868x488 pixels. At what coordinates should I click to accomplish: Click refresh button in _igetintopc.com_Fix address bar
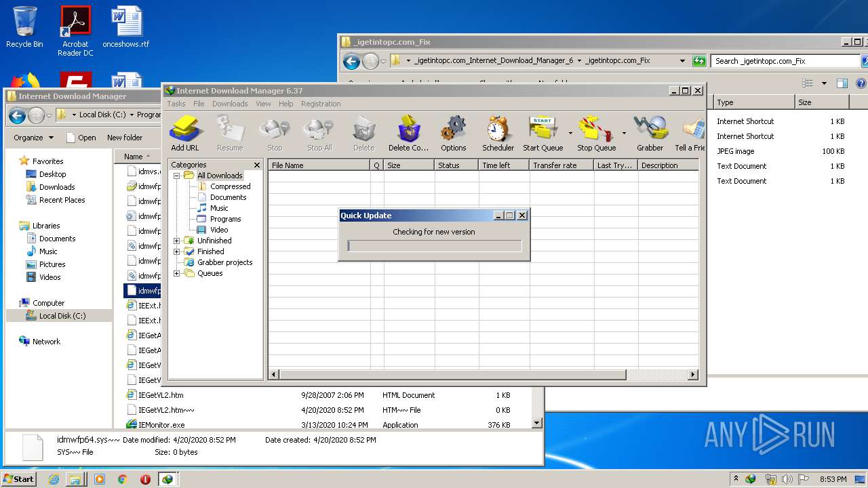[699, 61]
